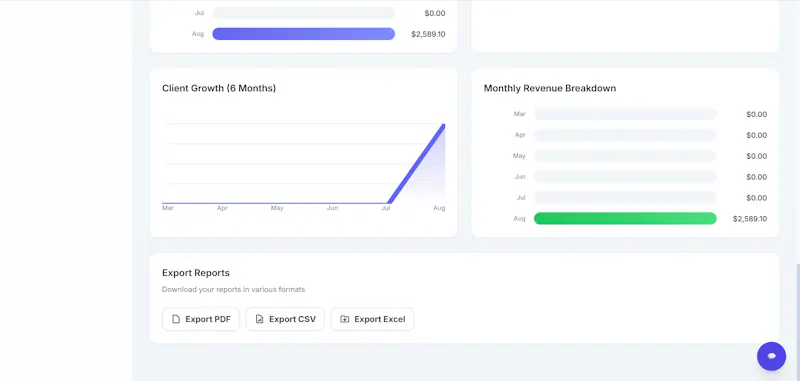Click the Monthly Revenue Breakdown heading
The image size is (800, 381).
tap(549, 88)
